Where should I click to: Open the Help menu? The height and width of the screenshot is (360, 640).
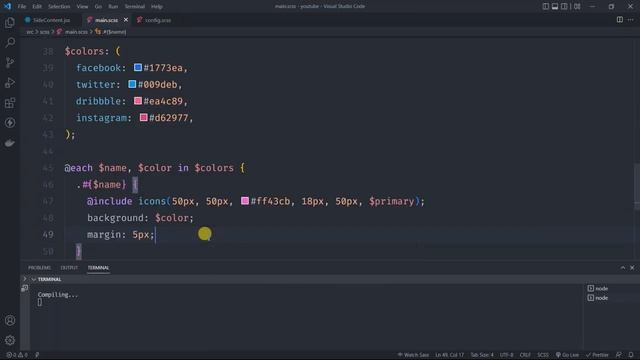point(157,7)
